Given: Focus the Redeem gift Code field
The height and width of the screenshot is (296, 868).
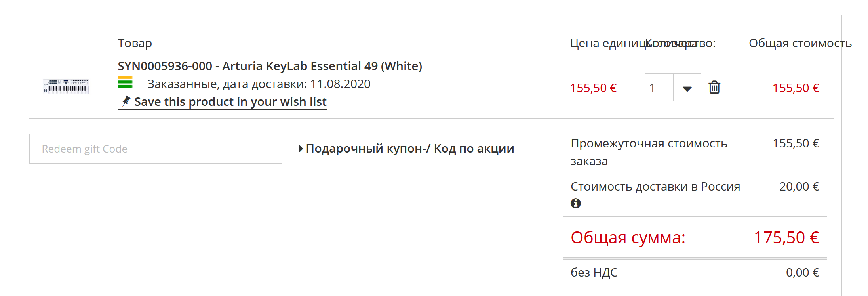Looking at the screenshot, I should coord(156,149).
